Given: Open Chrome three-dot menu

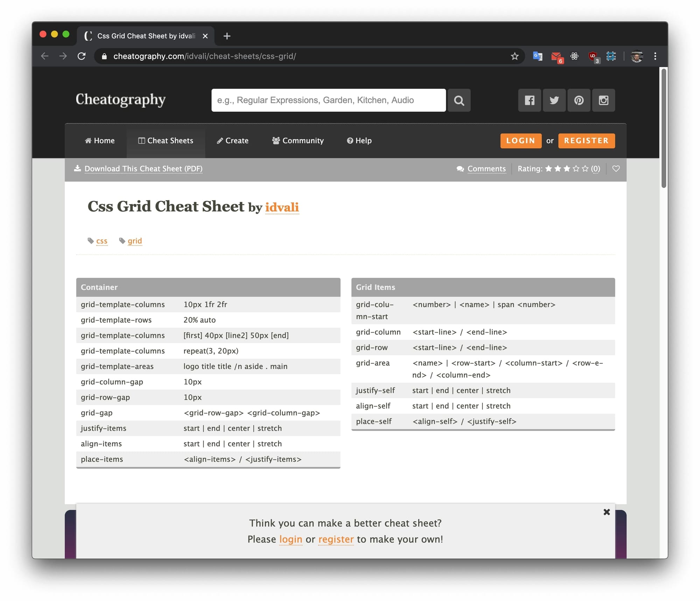Looking at the screenshot, I should pos(655,56).
